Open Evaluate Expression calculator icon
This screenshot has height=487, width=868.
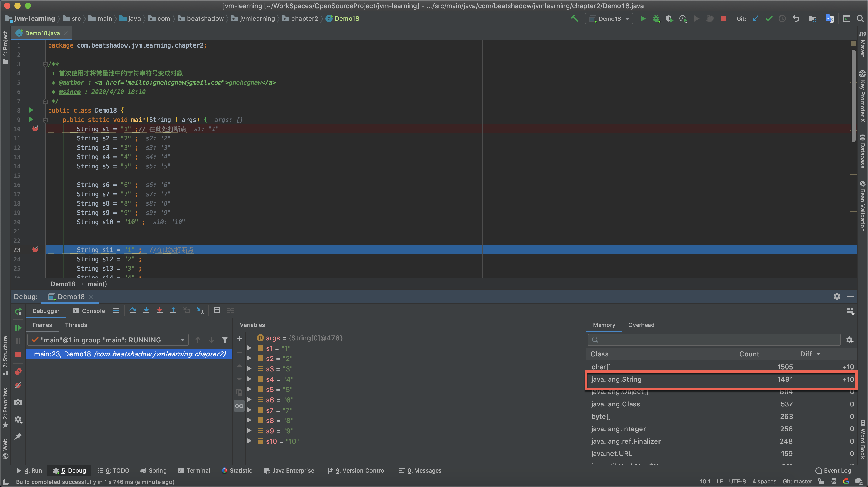point(217,311)
